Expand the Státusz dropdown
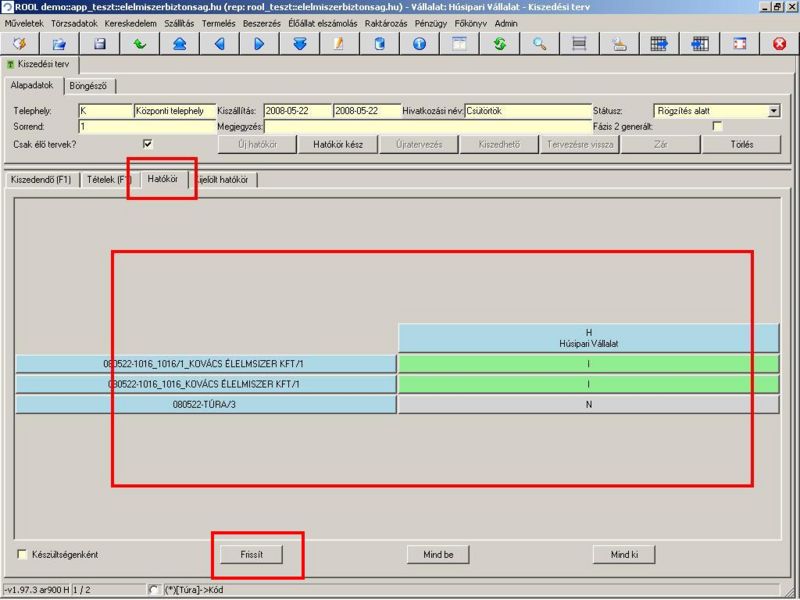 tap(773, 111)
